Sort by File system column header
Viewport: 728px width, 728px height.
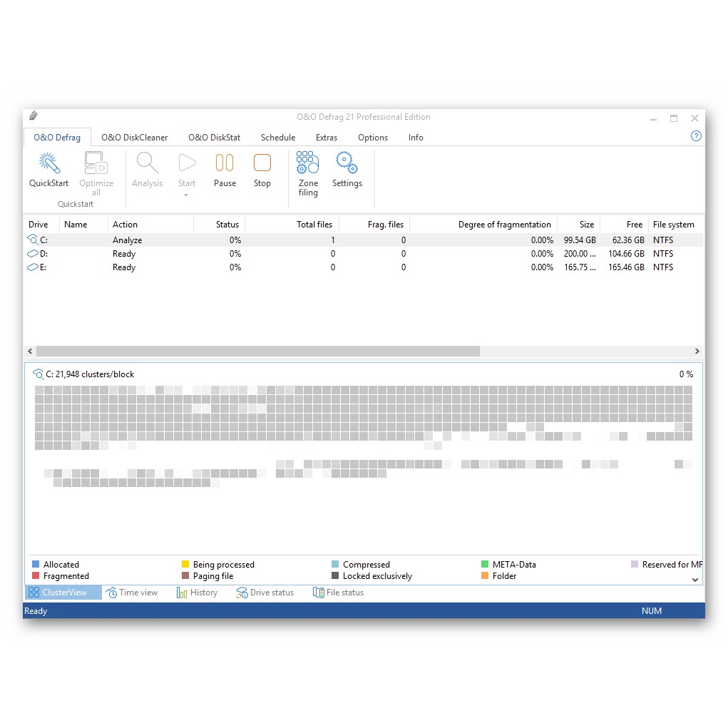(x=675, y=225)
